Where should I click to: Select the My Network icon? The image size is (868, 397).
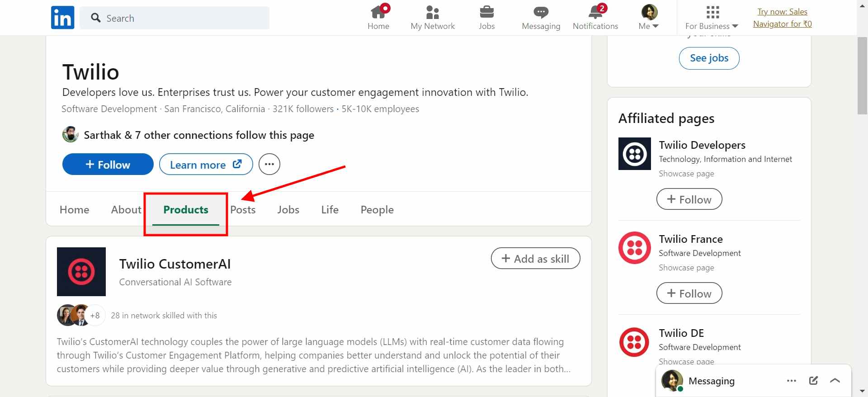pyautogui.click(x=432, y=13)
